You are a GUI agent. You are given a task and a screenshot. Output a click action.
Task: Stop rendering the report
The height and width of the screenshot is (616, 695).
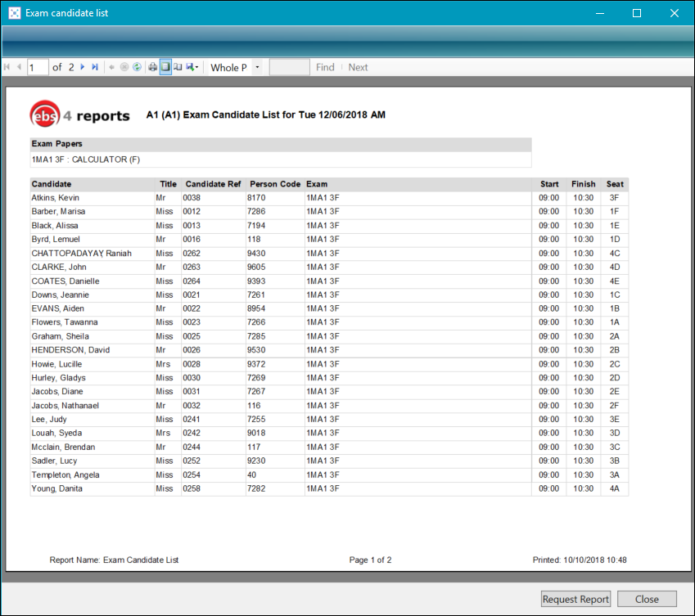tap(124, 67)
